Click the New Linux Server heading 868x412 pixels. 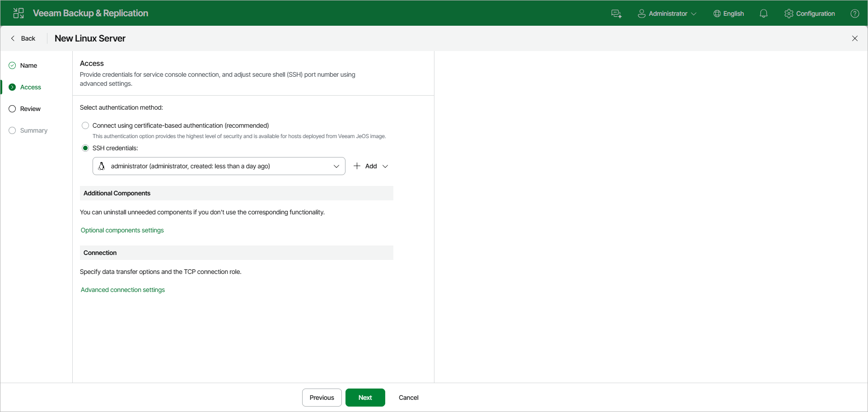point(90,38)
